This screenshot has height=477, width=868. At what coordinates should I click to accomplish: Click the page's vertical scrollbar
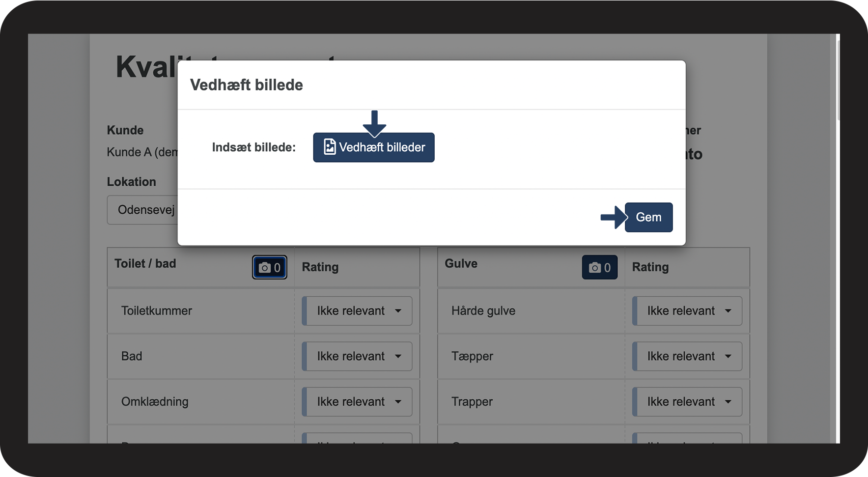pyautogui.click(x=838, y=79)
